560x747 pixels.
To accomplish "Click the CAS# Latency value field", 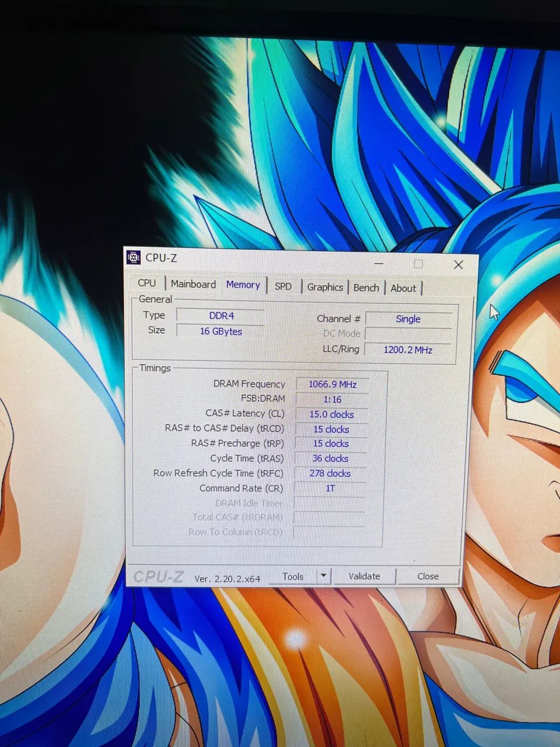I will pos(332,414).
